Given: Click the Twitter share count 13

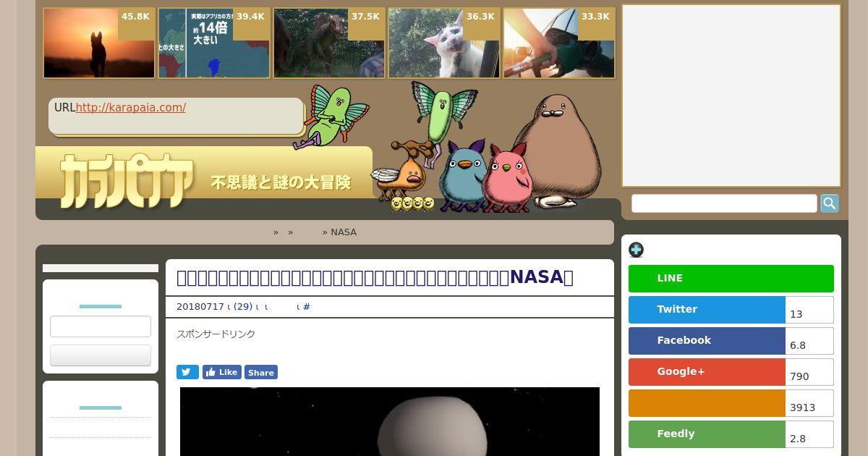Looking at the screenshot, I should click(809, 310).
